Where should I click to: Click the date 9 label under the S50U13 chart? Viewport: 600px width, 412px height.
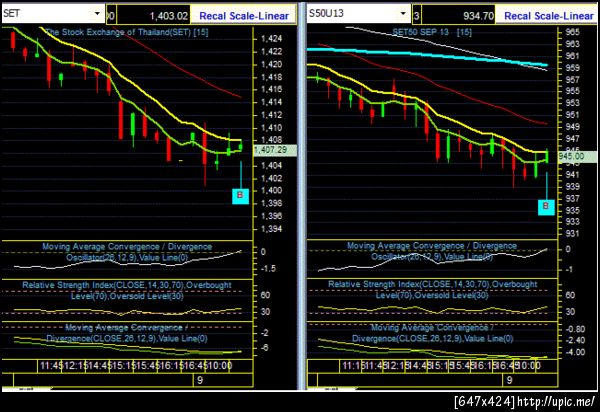coord(509,381)
